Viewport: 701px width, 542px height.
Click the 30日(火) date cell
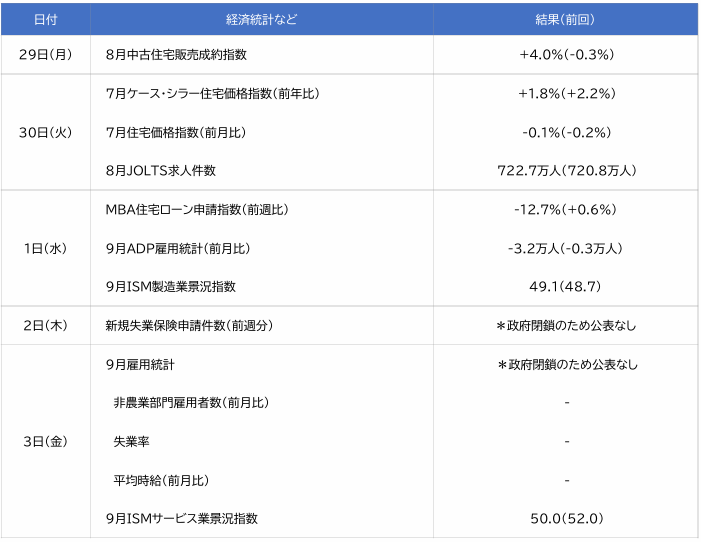(x=44, y=132)
